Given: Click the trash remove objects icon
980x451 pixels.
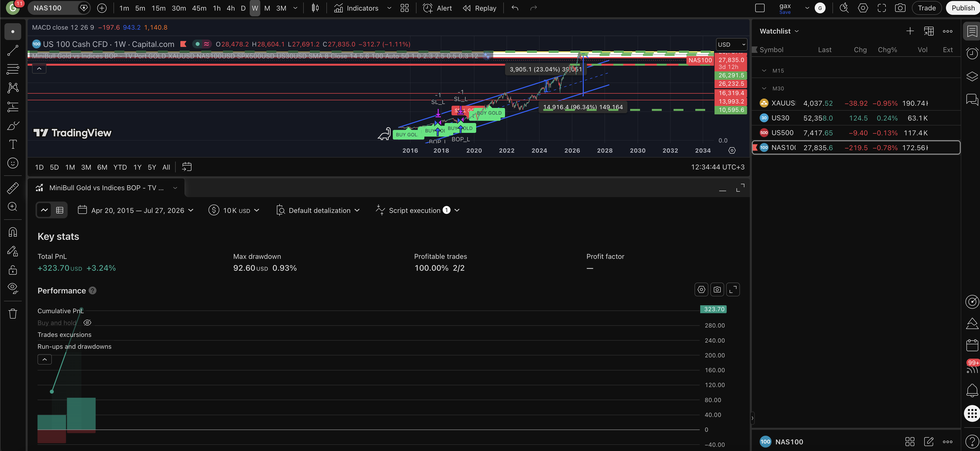Looking at the screenshot, I should [x=13, y=313].
